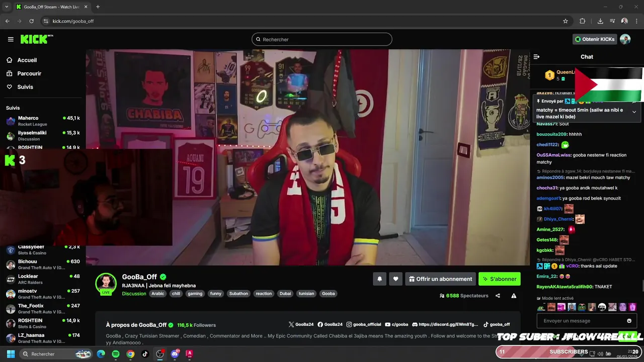Screen dimensions: 644x362
Task: Click the chocha31 username in chat
Action: [x=547, y=188]
